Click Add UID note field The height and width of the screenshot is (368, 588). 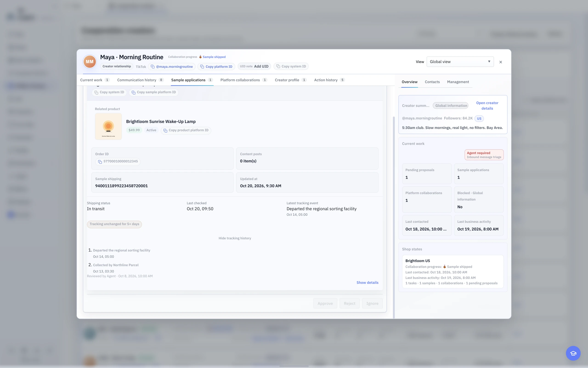point(254,66)
